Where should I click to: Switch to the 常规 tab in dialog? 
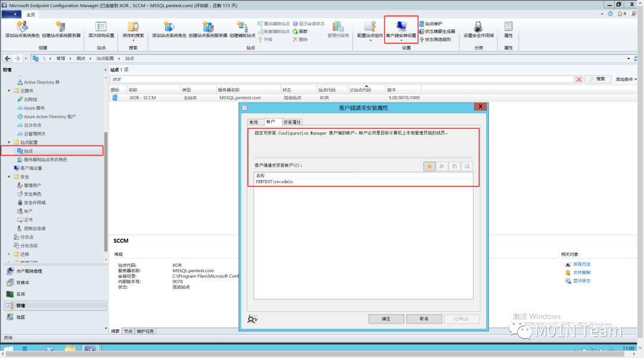click(x=254, y=122)
